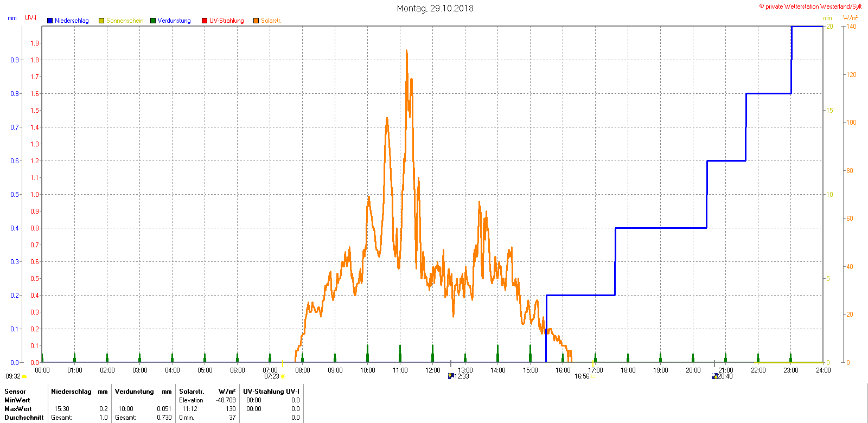Click the Verdunstung table column header
Screen dimensions: 868x423
(135, 392)
